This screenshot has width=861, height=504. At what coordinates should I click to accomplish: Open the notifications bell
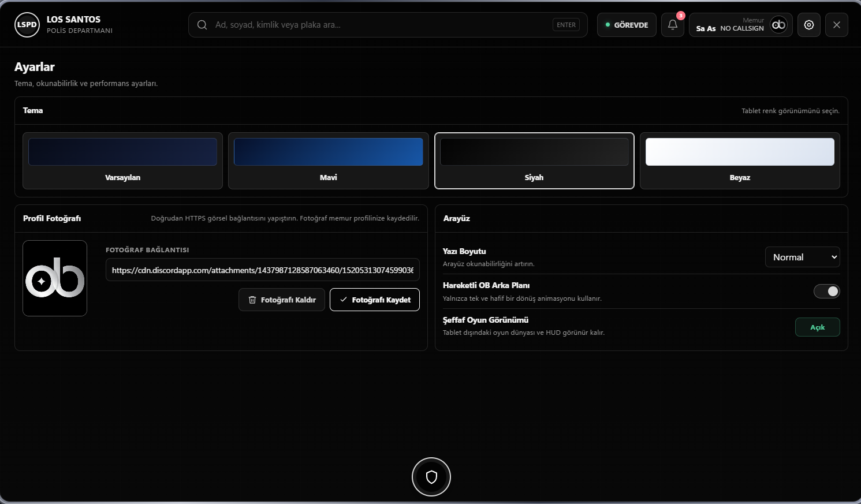[x=673, y=25]
